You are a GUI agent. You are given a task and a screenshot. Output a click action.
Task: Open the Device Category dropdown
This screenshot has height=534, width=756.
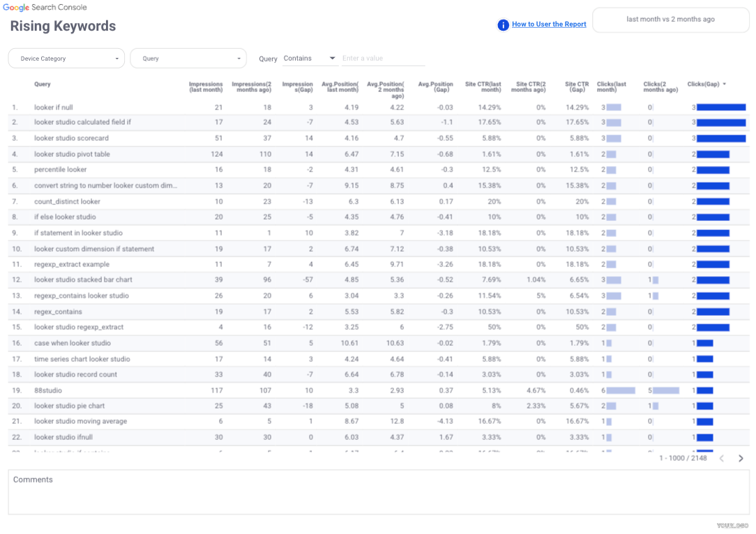[66, 59]
